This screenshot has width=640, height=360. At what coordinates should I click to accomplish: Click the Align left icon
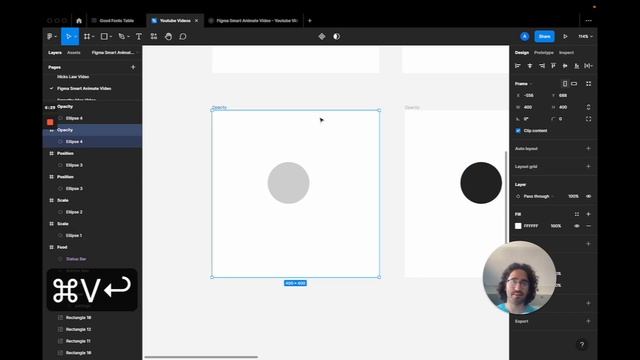518,66
